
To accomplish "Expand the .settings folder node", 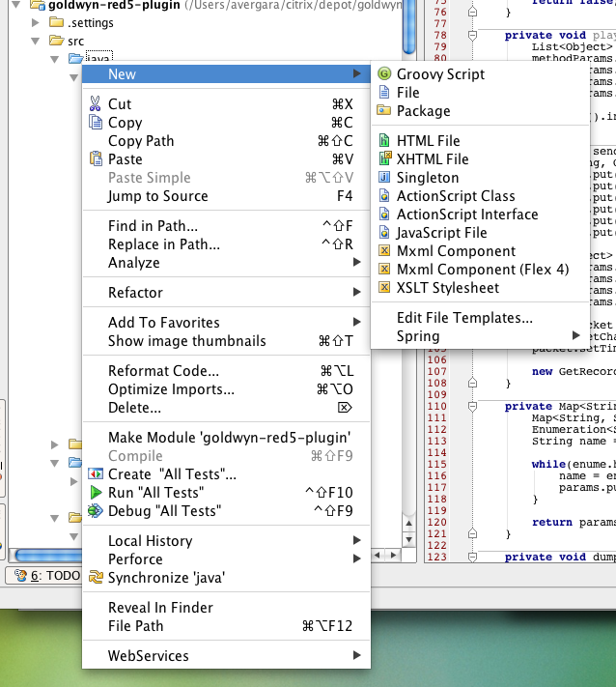I will click(x=36, y=23).
